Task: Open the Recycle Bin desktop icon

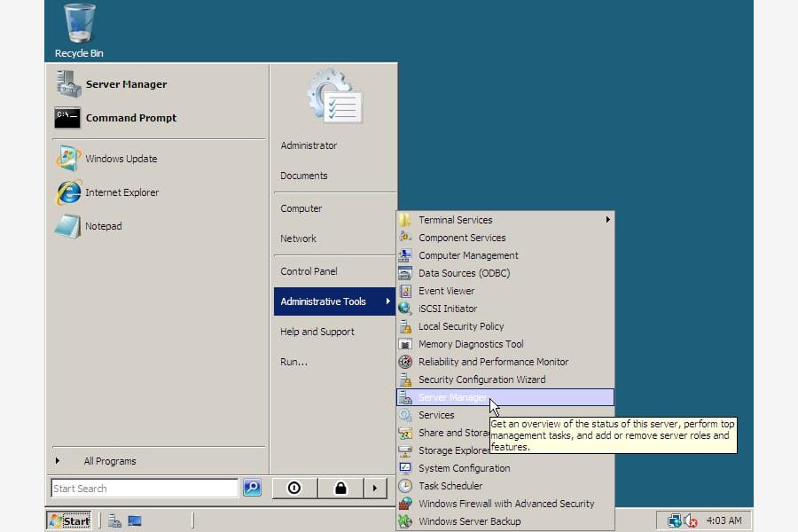Action: pos(79,30)
